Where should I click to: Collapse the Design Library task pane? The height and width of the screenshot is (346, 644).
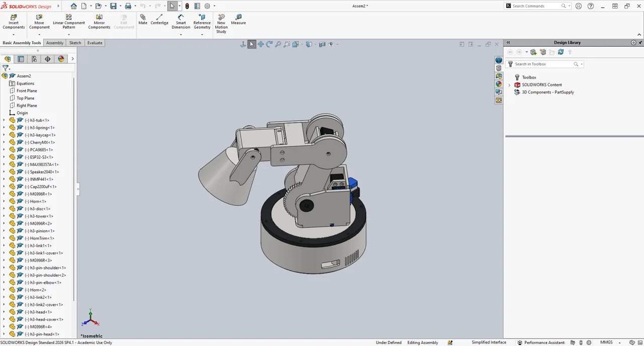(x=508, y=43)
